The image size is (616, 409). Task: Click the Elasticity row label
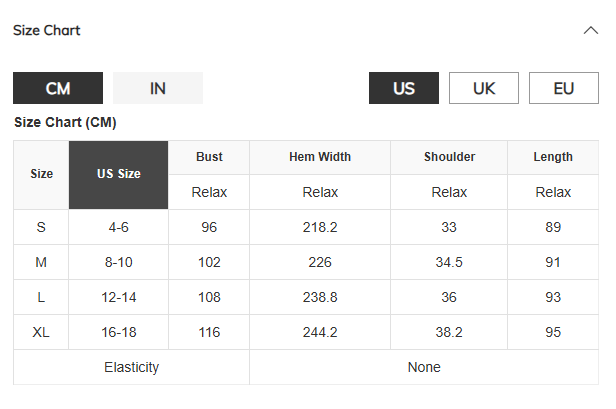pos(132,367)
